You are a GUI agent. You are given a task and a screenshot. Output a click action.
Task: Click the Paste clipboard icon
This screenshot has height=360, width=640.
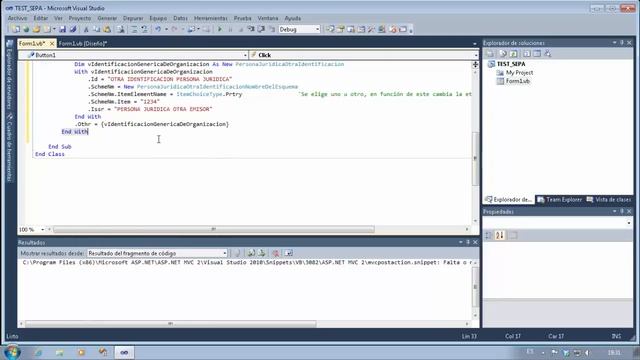[x=107, y=29]
